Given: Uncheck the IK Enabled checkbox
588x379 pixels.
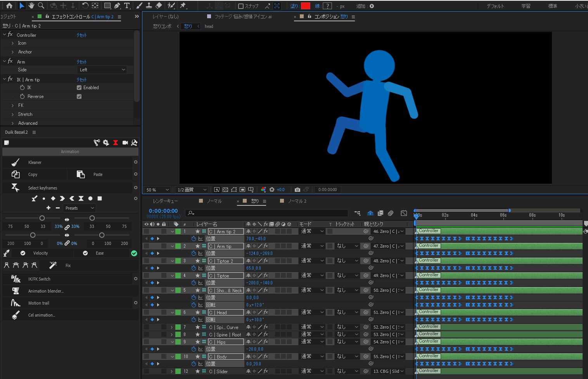Looking at the screenshot, I should [x=79, y=88].
